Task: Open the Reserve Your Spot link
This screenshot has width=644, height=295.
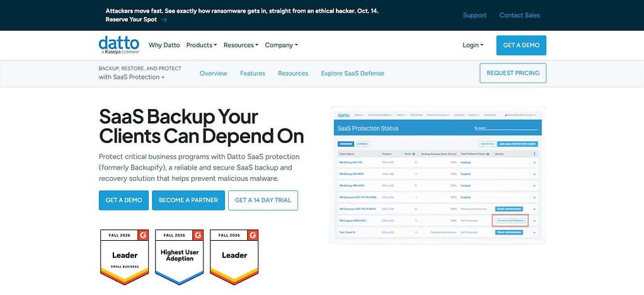Action: (136, 20)
